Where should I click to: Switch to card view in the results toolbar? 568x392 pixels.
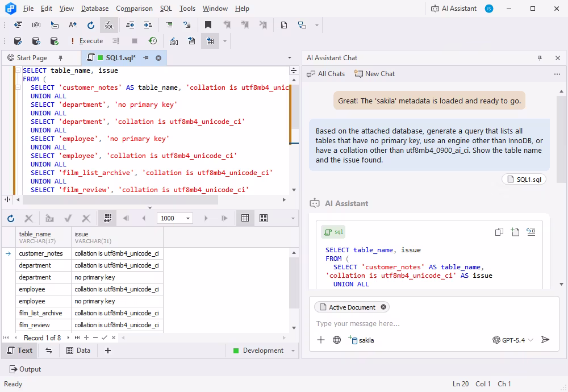pos(264,218)
